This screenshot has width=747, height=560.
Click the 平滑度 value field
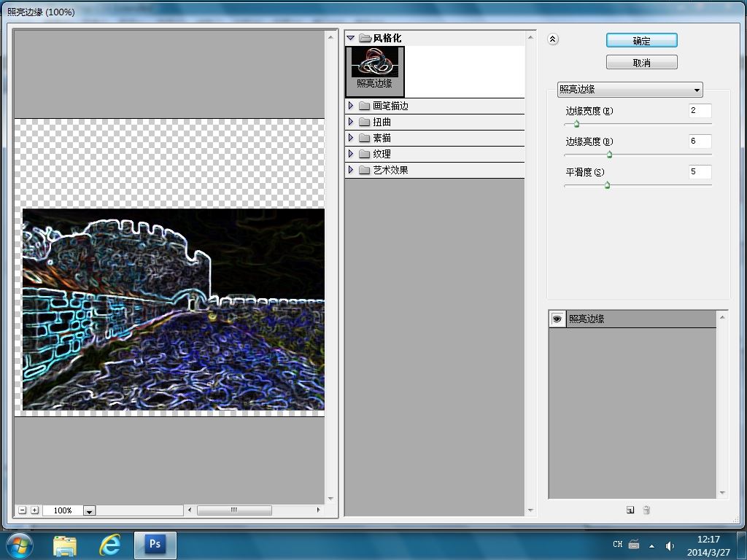pos(700,171)
